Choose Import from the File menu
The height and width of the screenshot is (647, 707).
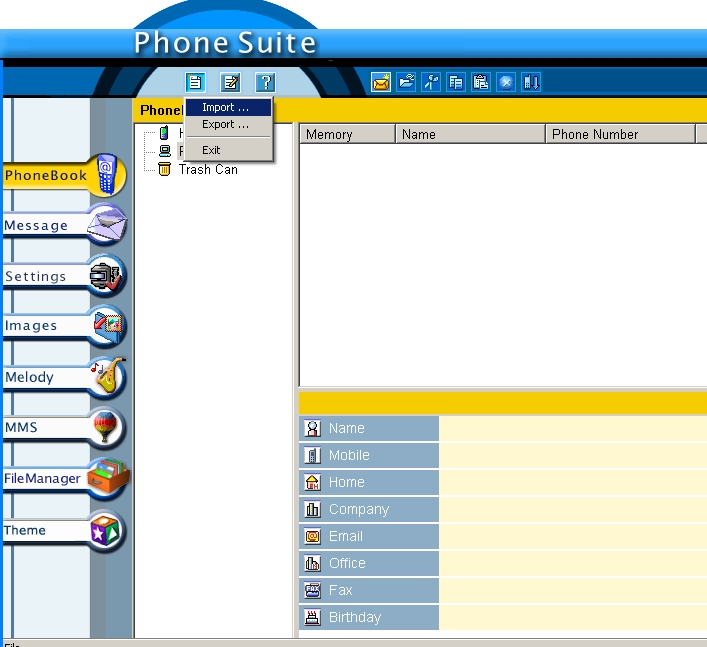229,107
